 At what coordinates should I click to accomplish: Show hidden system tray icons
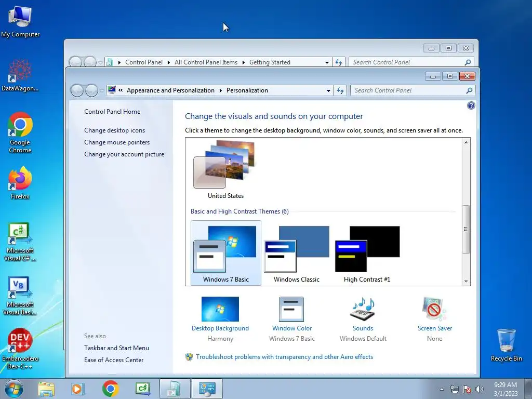pos(442,389)
